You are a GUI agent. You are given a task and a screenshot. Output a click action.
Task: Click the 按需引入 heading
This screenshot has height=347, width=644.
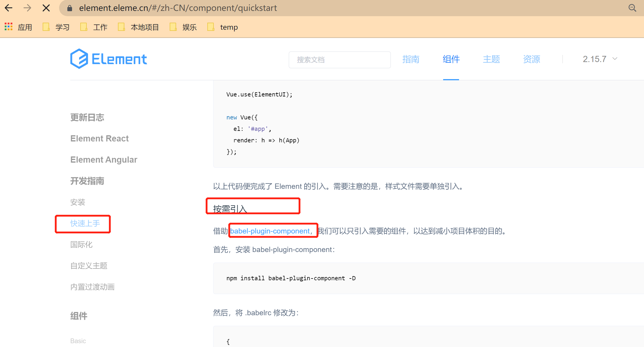point(230,209)
